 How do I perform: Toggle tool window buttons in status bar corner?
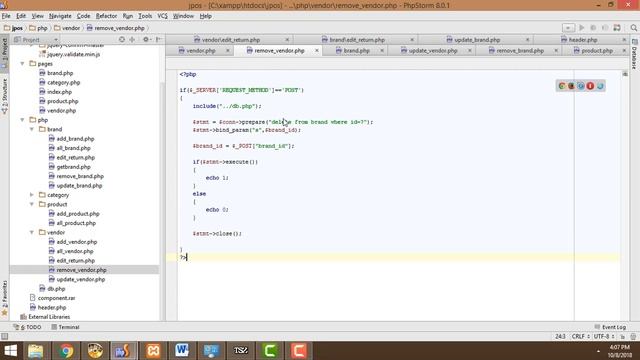tap(4, 336)
